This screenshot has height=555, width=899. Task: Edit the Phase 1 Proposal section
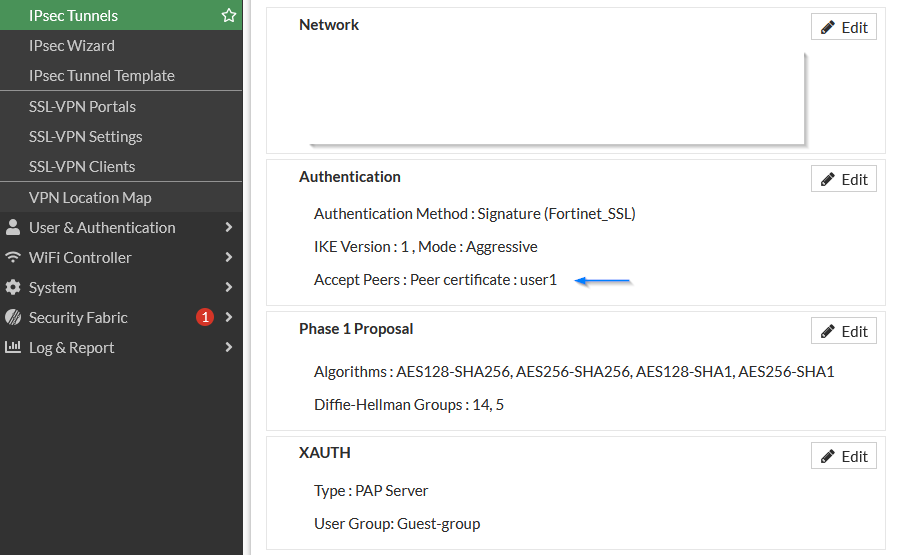[x=844, y=331]
